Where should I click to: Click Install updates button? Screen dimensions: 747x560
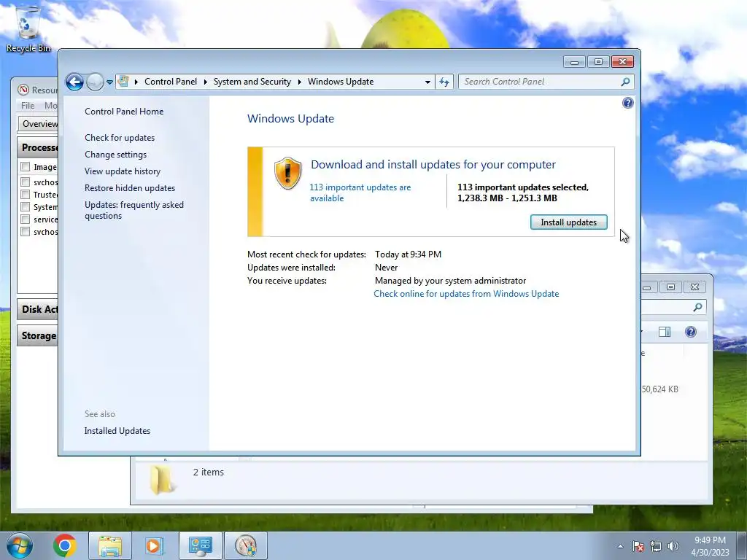coord(568,222)
